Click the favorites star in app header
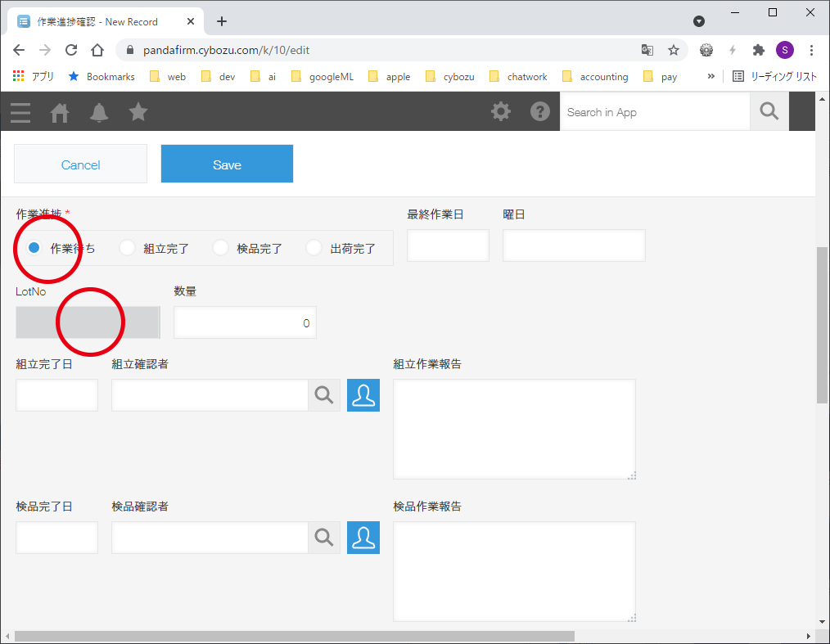Image resolution: width=830 pixels, height=644 pixels. tap(138, 112)
